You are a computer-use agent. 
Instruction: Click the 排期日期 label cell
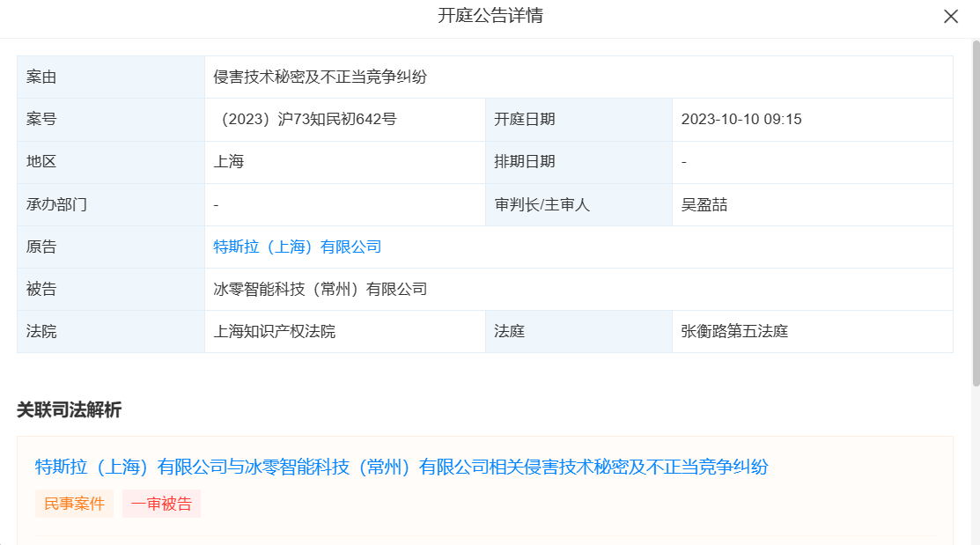578,162
